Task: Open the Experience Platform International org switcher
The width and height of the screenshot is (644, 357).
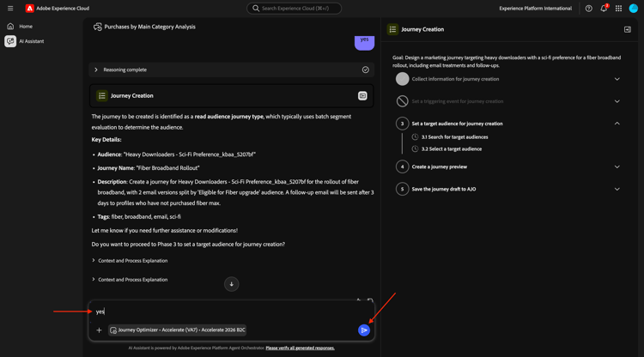Action: tap(535, 9)
